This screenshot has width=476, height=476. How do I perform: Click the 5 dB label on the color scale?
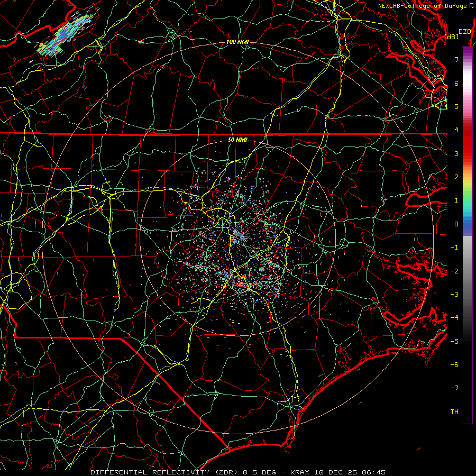[456, 106]
